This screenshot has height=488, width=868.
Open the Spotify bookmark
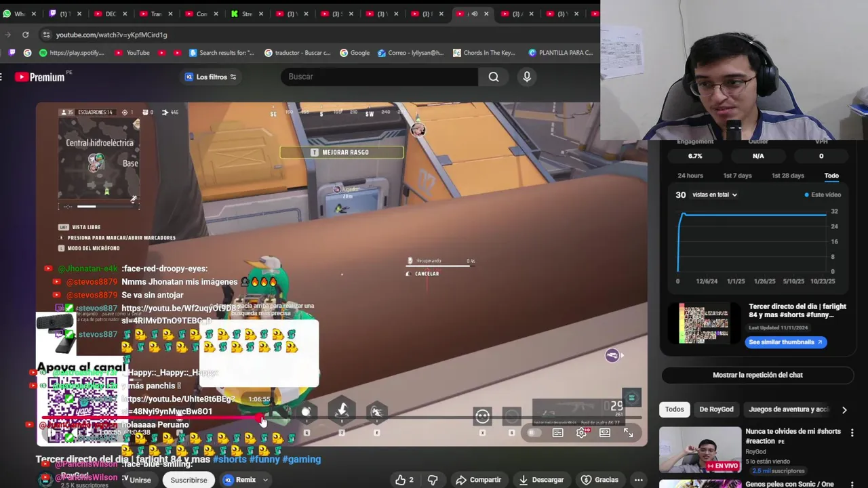[72, 53]
